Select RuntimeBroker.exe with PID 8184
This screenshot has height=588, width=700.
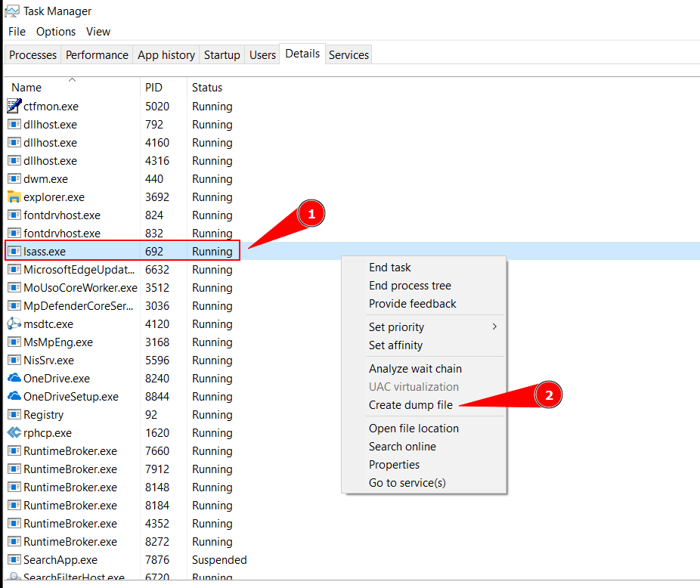click(x=70, y=506)
